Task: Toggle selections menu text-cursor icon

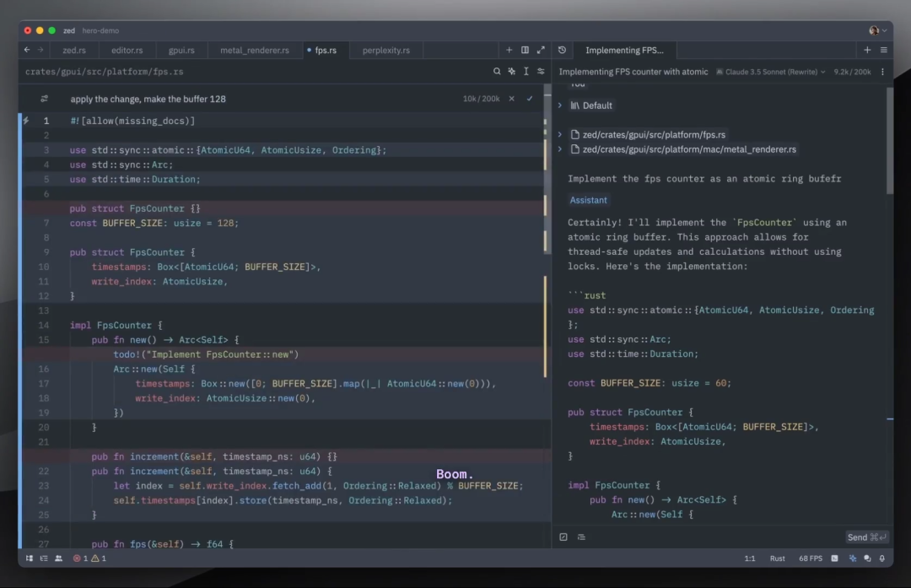Action: pyautogui.click(x=526, y=71)
